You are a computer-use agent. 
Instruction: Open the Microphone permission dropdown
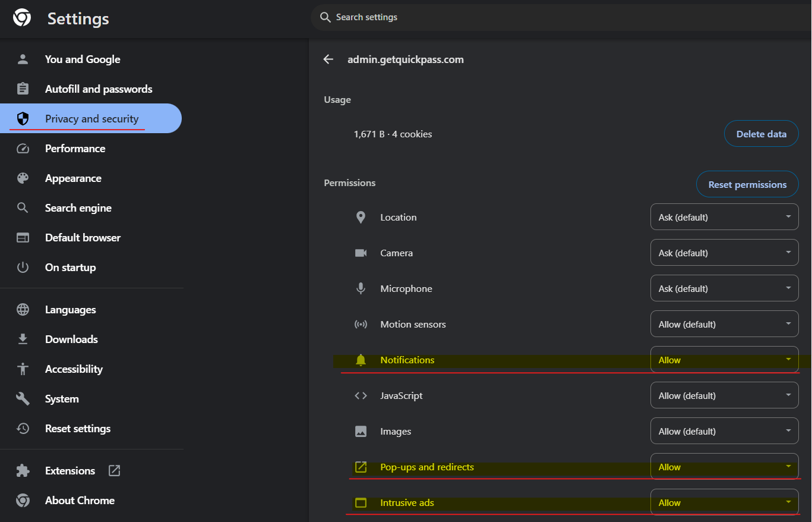coord(724,288)
